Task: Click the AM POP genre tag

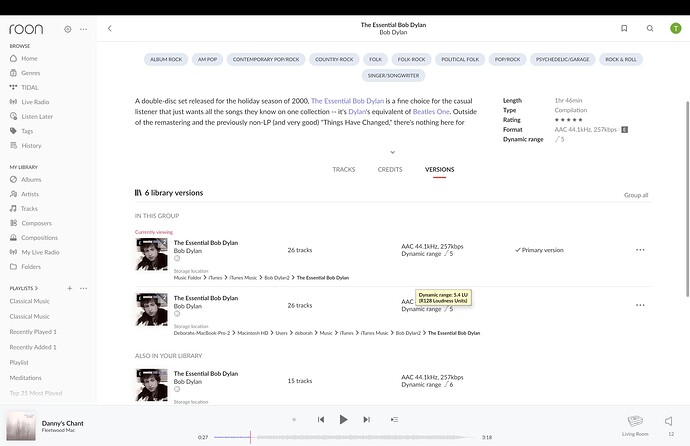Action: (207, 59)
